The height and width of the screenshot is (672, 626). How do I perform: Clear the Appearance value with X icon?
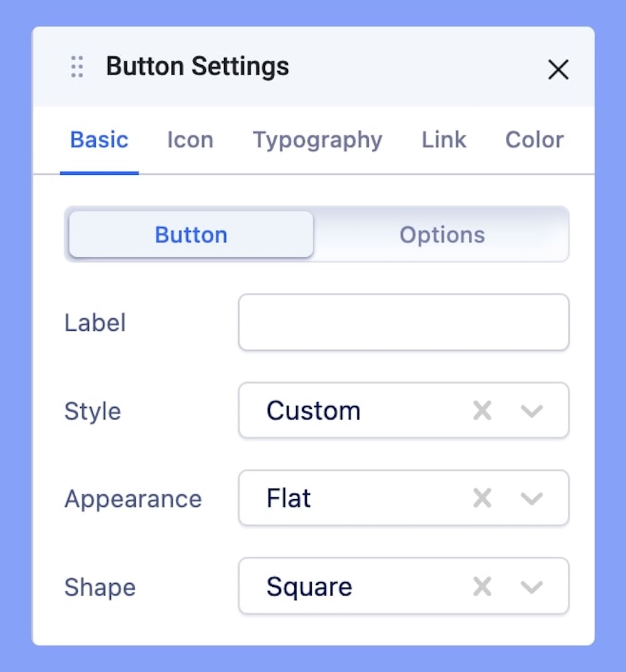(x=482, y=499)
